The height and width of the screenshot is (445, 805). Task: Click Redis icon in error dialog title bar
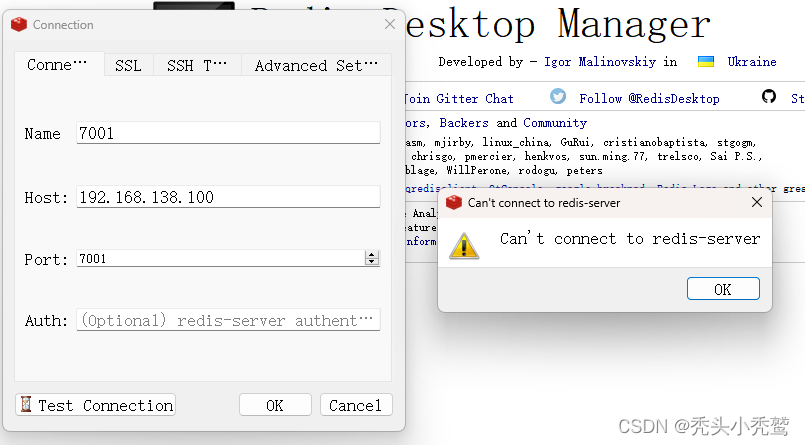click(454, 202)
